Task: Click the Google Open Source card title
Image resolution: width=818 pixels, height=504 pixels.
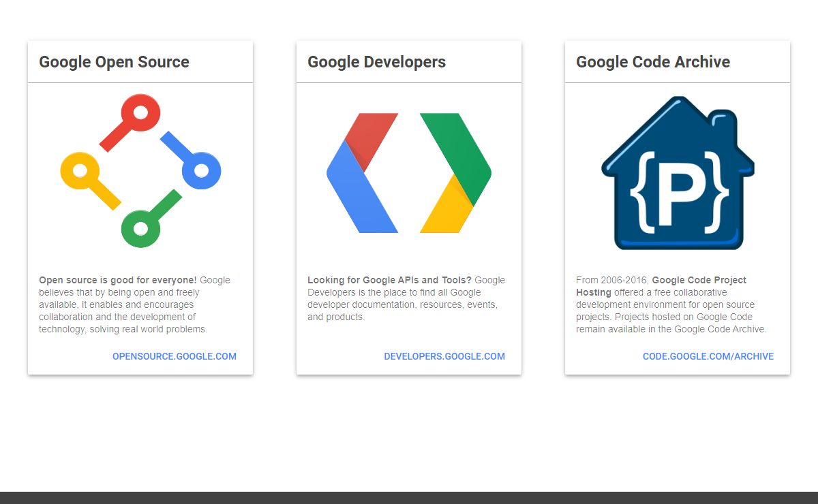Action: [114, 62]
